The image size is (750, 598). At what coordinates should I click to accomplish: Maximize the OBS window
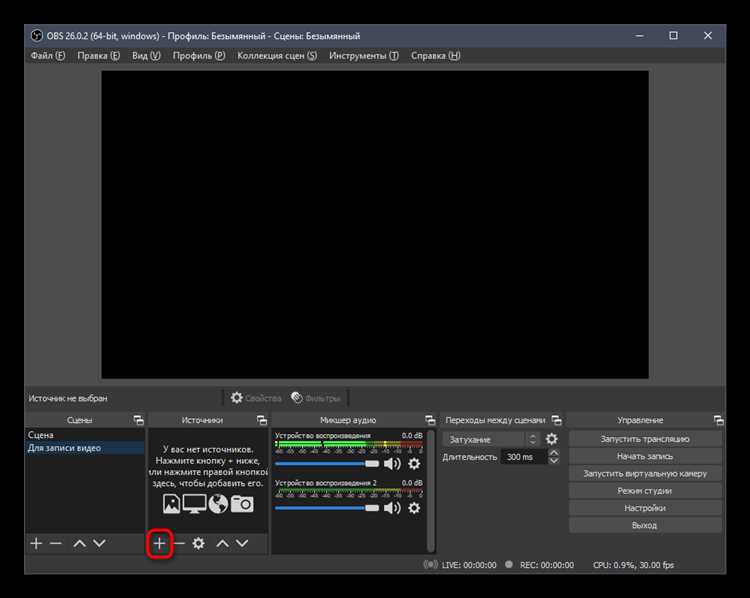click(673, 35)
